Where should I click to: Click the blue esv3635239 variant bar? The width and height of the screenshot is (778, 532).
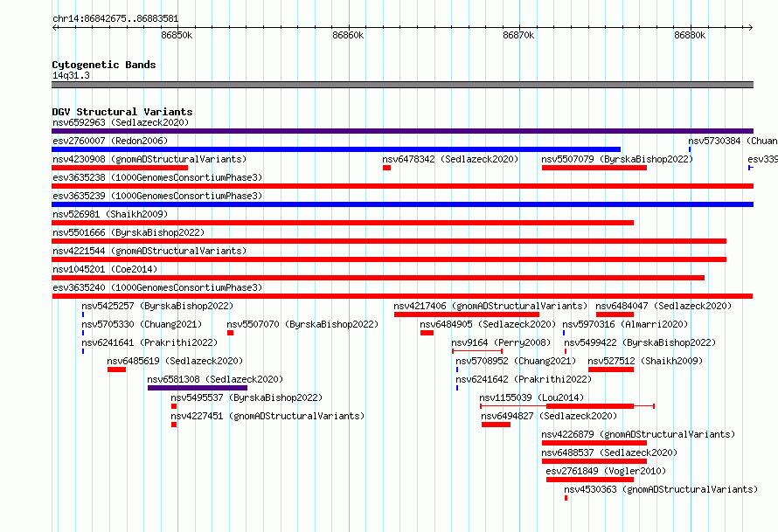coord(402,204)
